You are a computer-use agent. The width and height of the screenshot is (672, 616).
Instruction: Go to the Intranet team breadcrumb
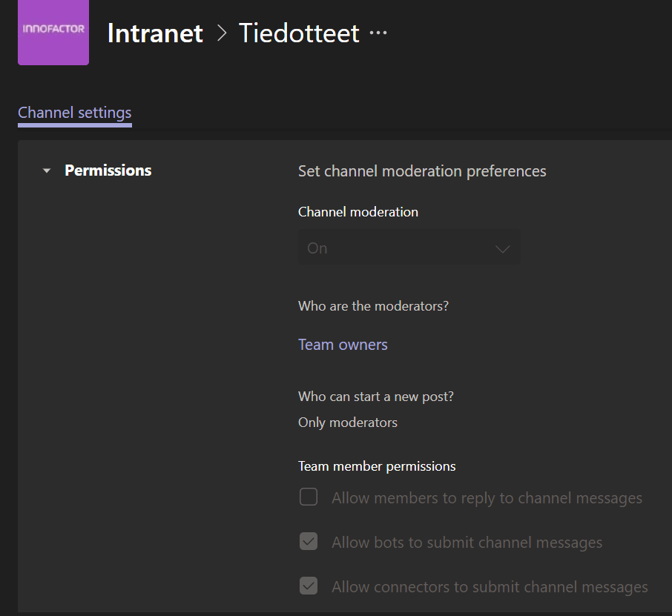(155, 33)
